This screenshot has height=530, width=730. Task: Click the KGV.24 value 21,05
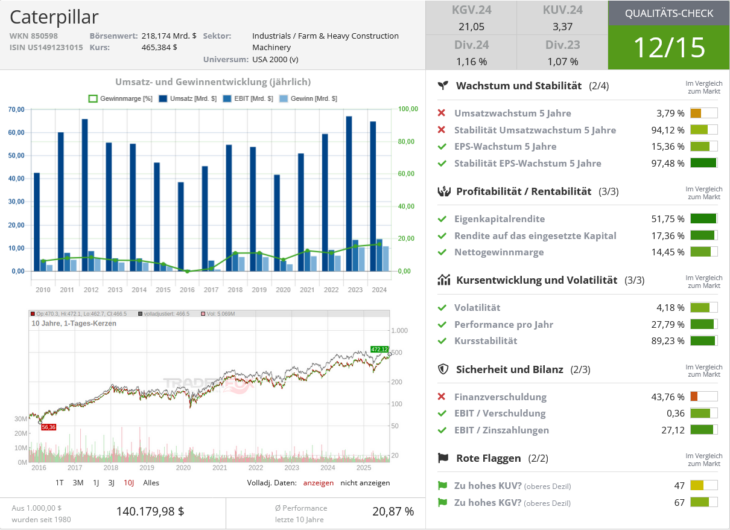point(471,27)
